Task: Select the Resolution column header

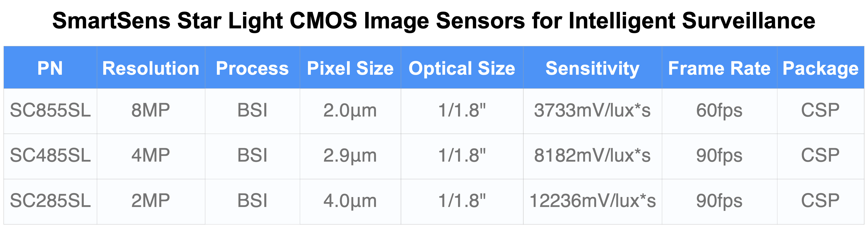Action: (151, 68)
